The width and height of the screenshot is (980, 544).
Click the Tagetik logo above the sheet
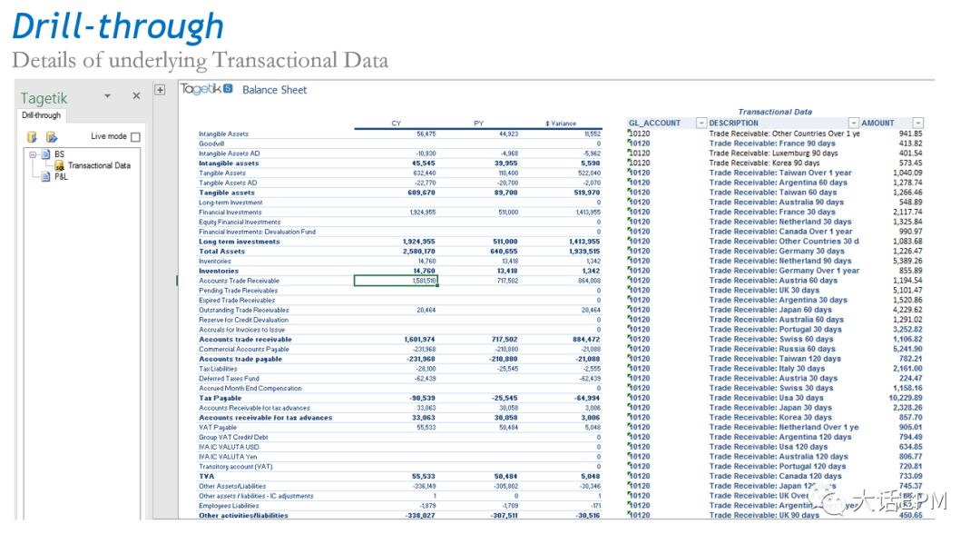pos(207,89)
